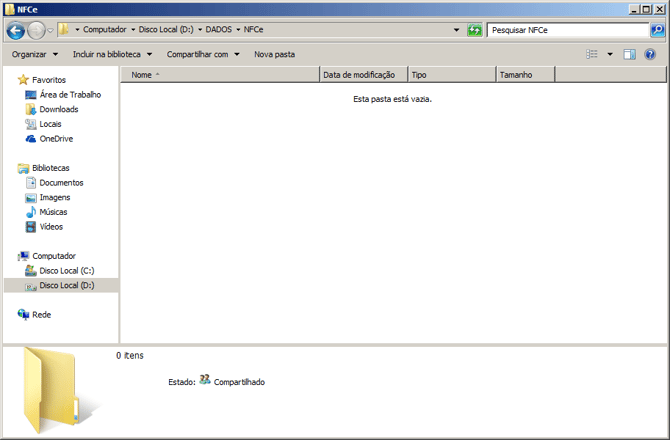Screen dimensions: 670x440
Task: Select Downloads folder in sidebar
Action: (58, 109)
